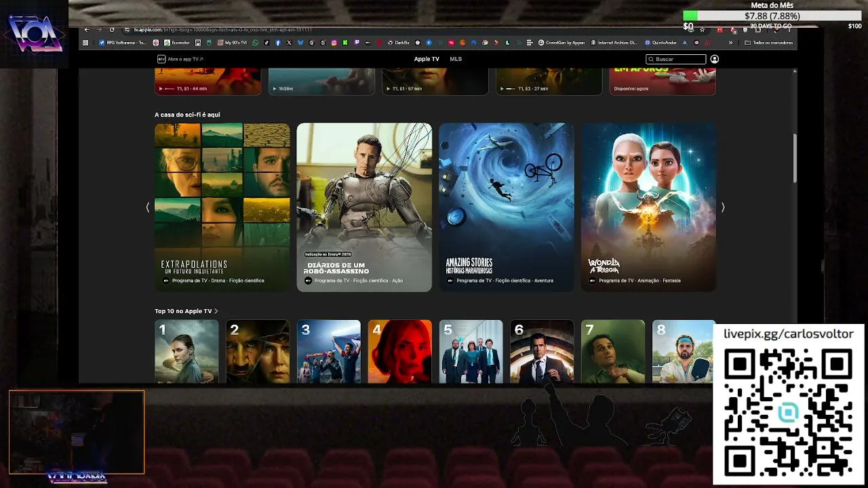This screenshot has height=488, width=868.
Task: Go back using the browser back arrow
Action: pos(87,30)
